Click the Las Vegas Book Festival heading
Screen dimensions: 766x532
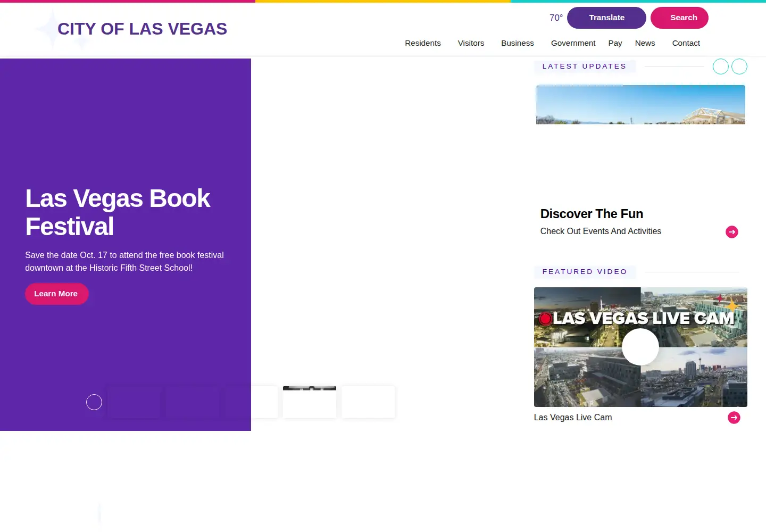(118, 212)
